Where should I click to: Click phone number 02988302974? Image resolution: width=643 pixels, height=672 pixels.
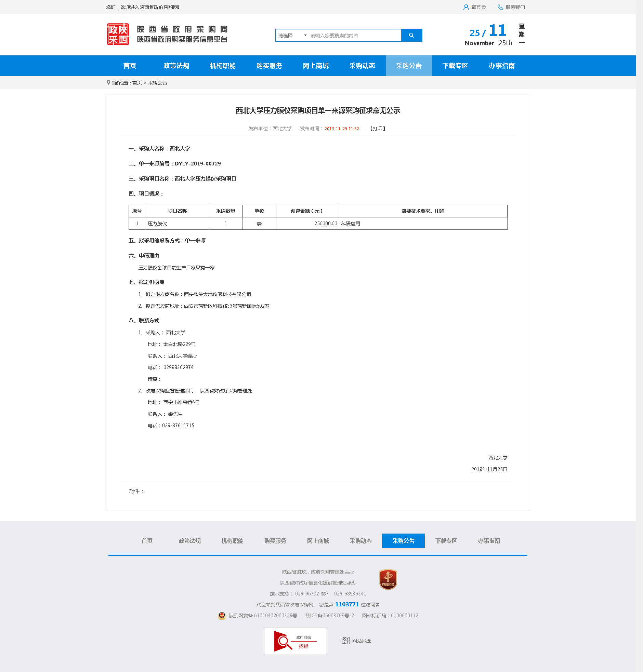click(178, 367)
